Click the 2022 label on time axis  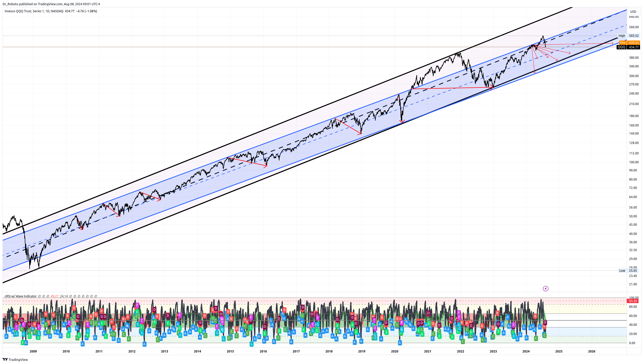pos(460,351)
